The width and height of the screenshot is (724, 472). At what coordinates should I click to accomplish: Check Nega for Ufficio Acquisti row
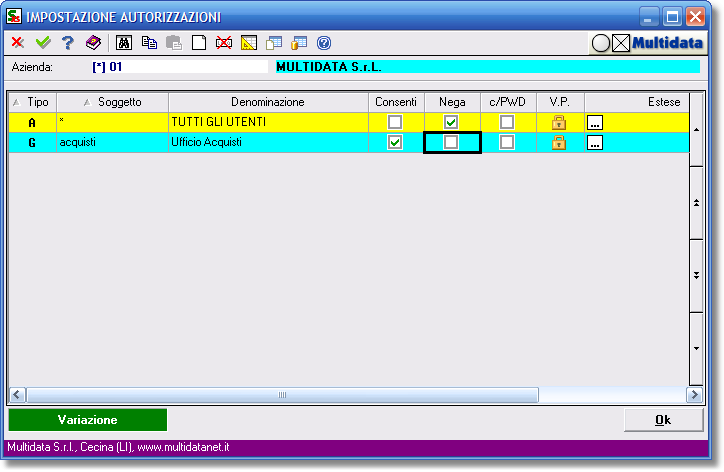[451, 142]
